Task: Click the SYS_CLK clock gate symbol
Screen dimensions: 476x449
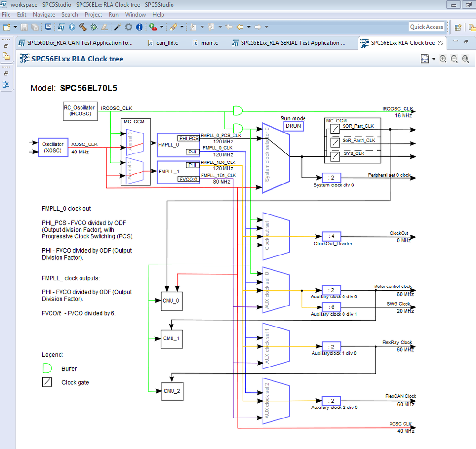Action: click(x=335, y=156)
